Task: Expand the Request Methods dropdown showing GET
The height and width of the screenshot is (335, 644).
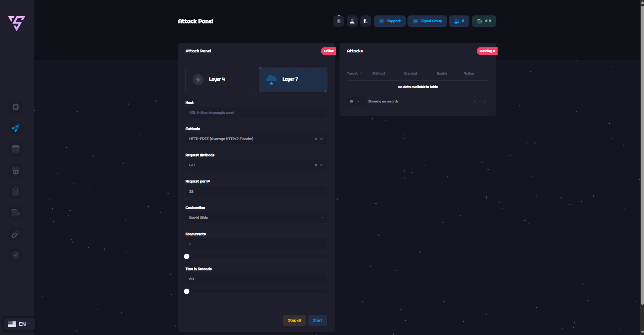Action: [x=322, y=165]
